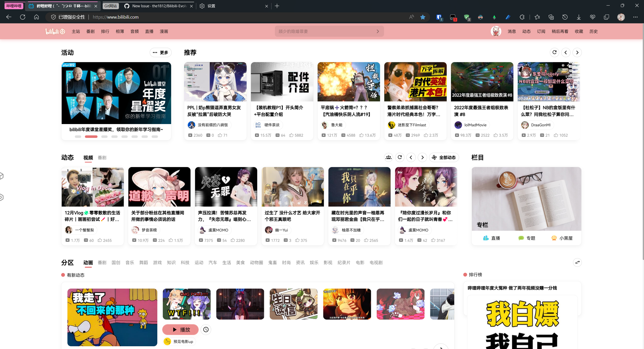Open uploader 鲁大能 channel
This screenshot has width=644, height=349.
333,125
